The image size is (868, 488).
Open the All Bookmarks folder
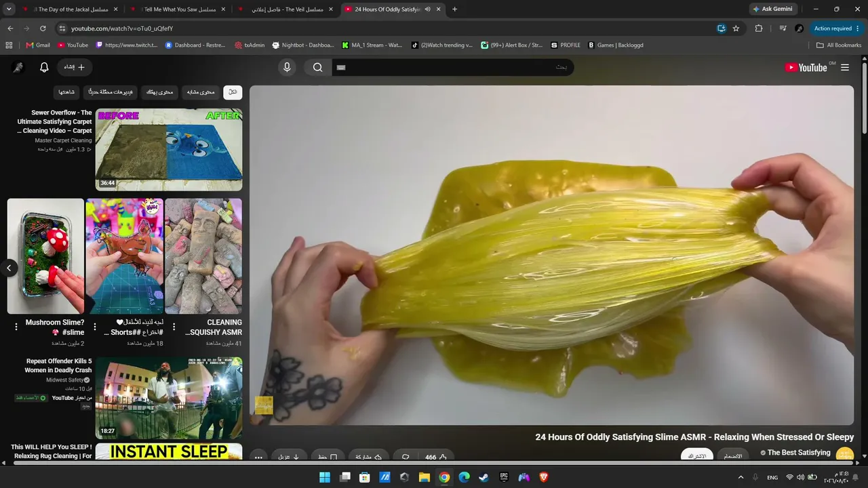(839, 45)
